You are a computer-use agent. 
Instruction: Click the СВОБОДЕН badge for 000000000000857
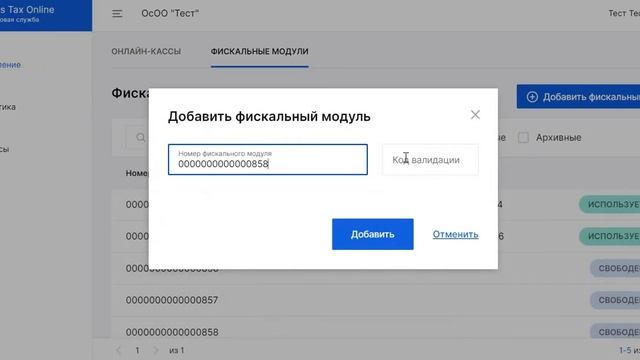[615, 300]
